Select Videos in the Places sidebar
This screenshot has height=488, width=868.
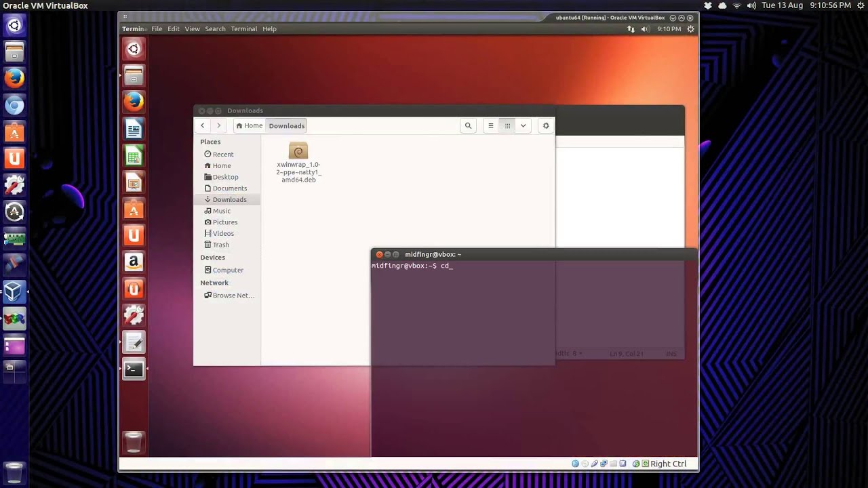pyautogui.click(x=227, y=234)
